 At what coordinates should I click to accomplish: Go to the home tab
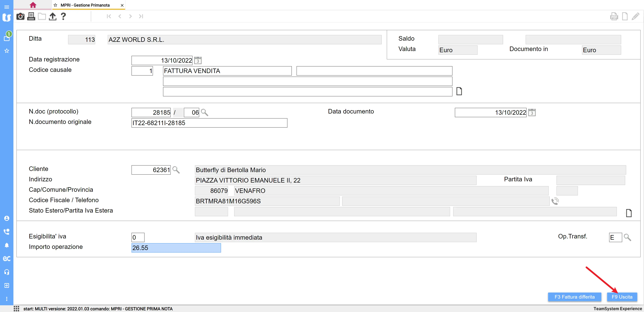click(33, 5)
